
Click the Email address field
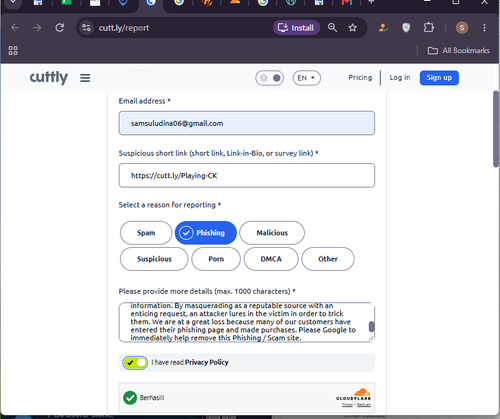click(x=247, y=123)
